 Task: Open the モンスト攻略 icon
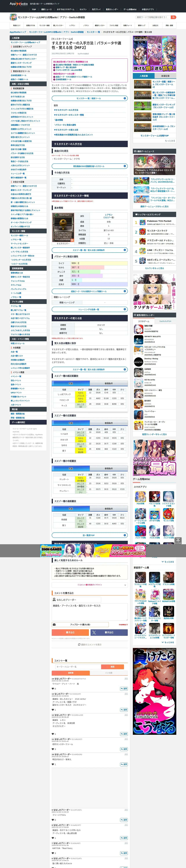pos(168,514)
